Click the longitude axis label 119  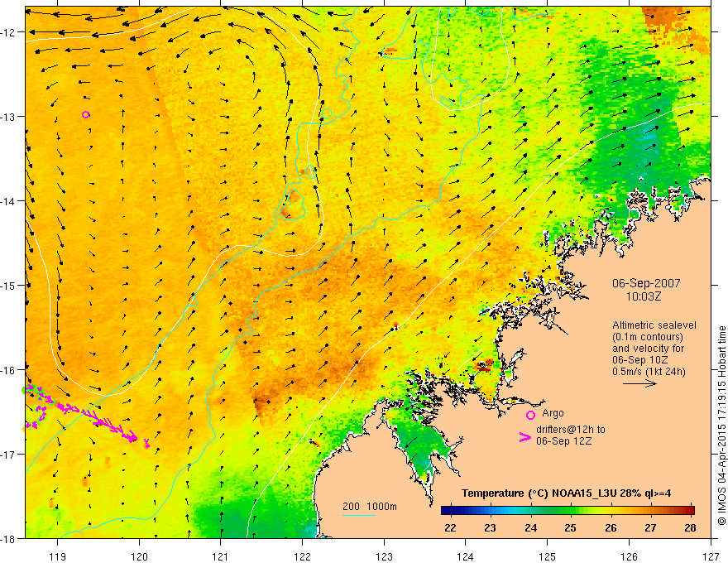click(x=57, y=556)
